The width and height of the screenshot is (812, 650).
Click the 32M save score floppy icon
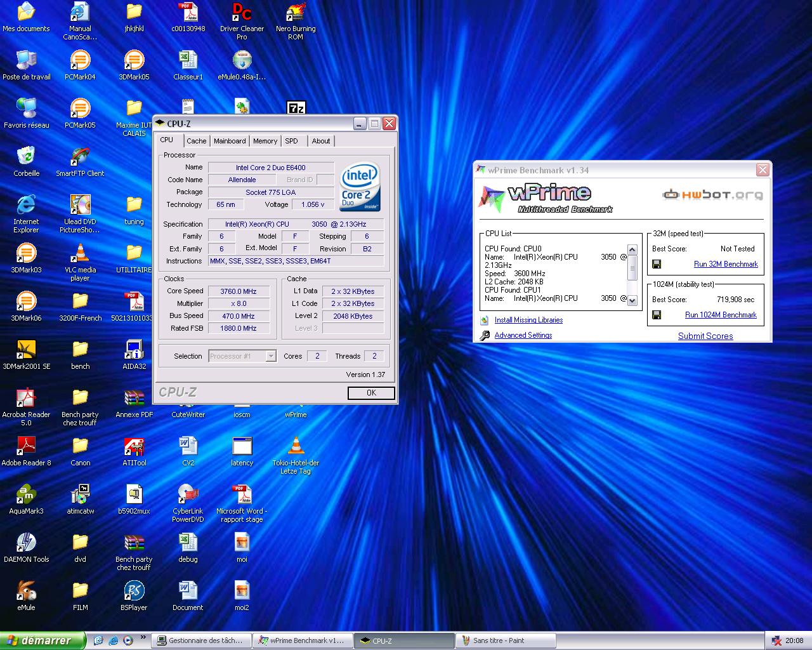pyautogui.click(x=657, y=264)
